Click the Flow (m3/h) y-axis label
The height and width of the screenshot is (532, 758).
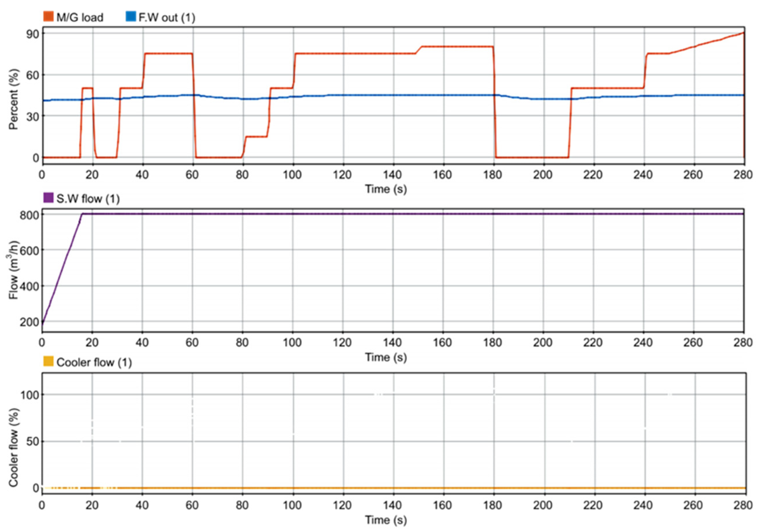pyautogui.click(x=13, y=270)
